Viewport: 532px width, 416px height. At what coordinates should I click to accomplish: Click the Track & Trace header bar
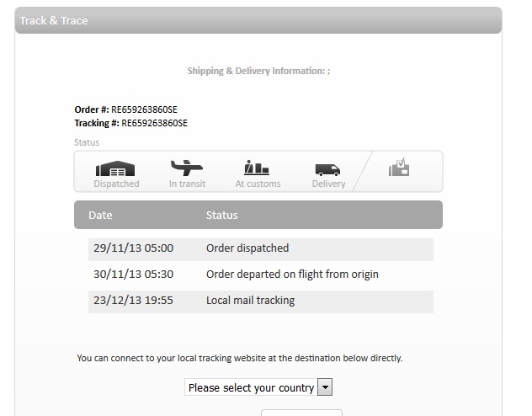tap(258, 20)
